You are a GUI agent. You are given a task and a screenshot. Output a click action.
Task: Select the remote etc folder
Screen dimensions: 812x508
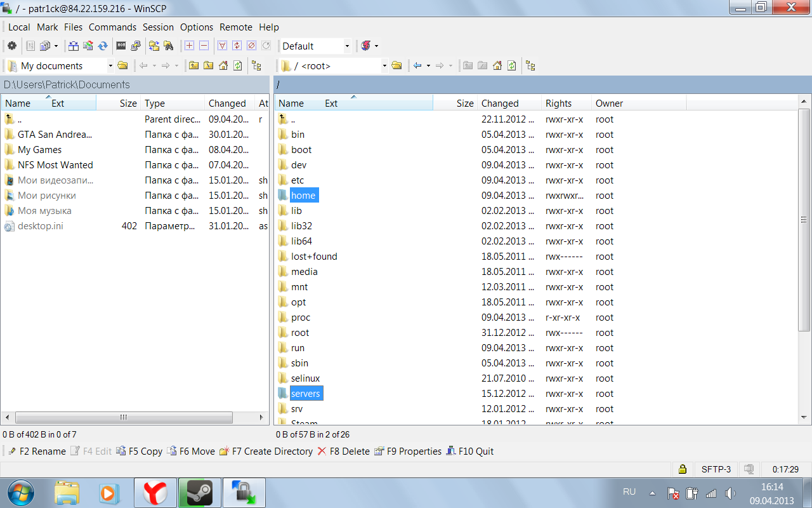[298, 180]
